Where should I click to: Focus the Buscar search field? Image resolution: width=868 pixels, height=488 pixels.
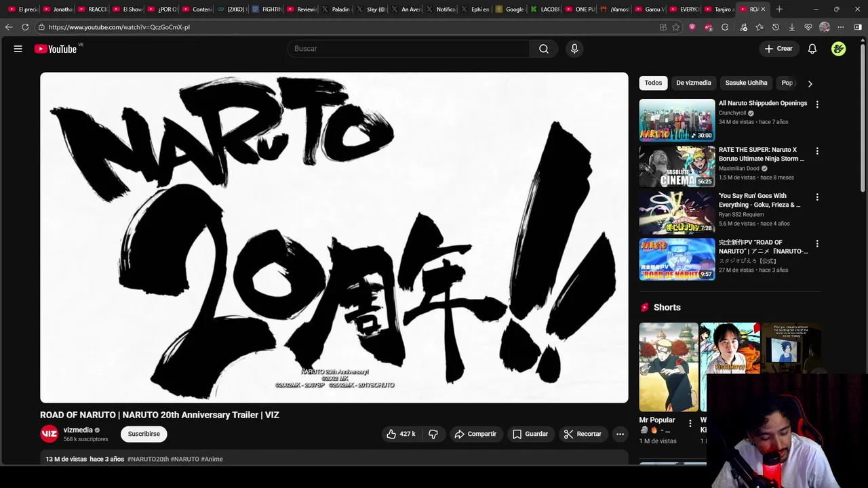click(409, 49)
